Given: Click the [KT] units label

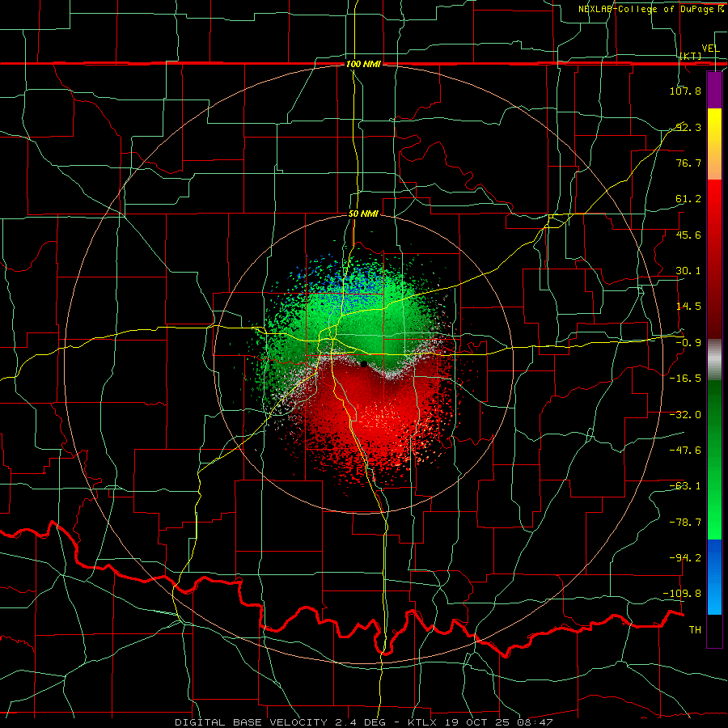Looking at the screenshot, I should point(691,56).
